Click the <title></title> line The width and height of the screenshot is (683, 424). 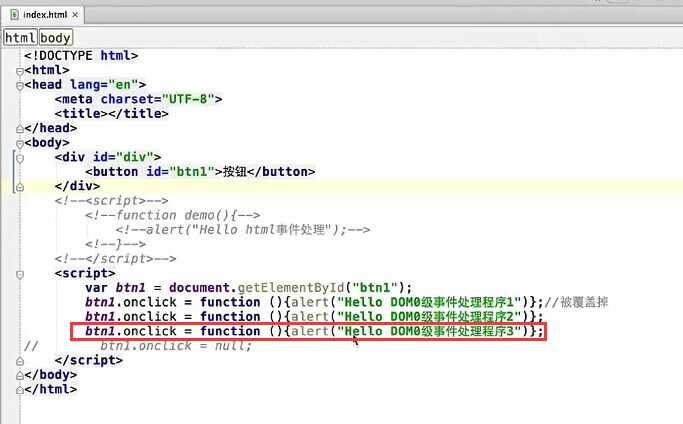112,114
